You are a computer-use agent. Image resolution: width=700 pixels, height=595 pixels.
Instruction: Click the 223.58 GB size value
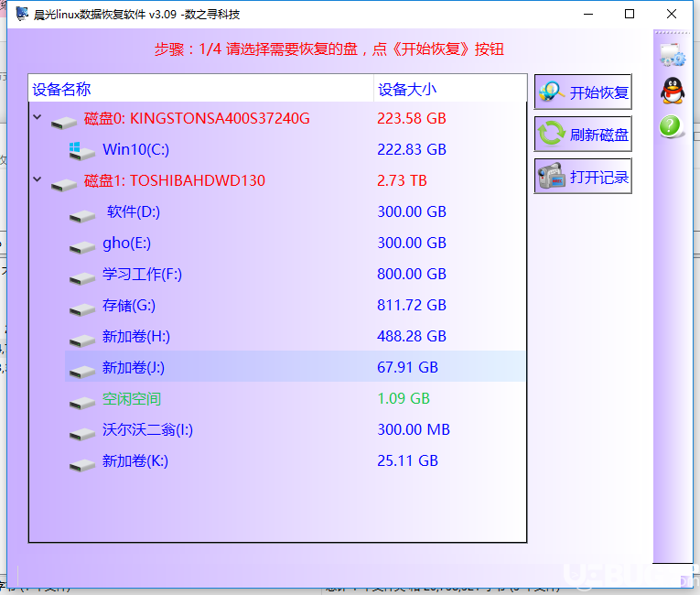412,118
